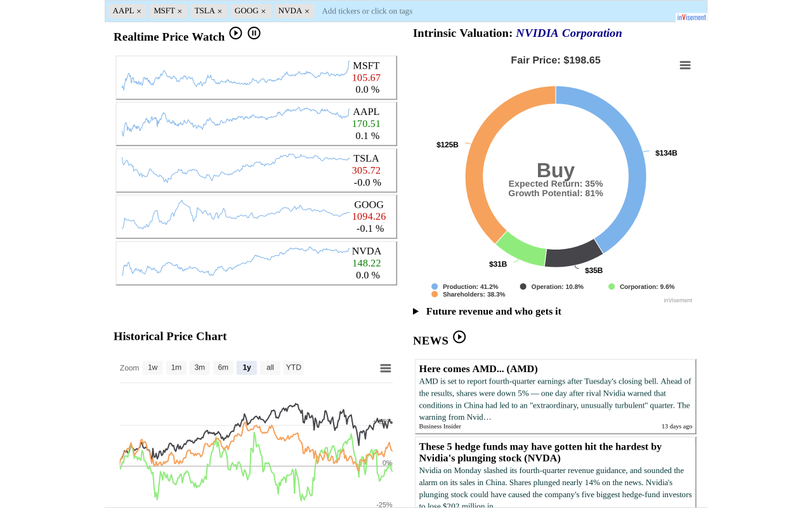Set zoom range to 1w

pyautogui.click(x=153, y=368)
